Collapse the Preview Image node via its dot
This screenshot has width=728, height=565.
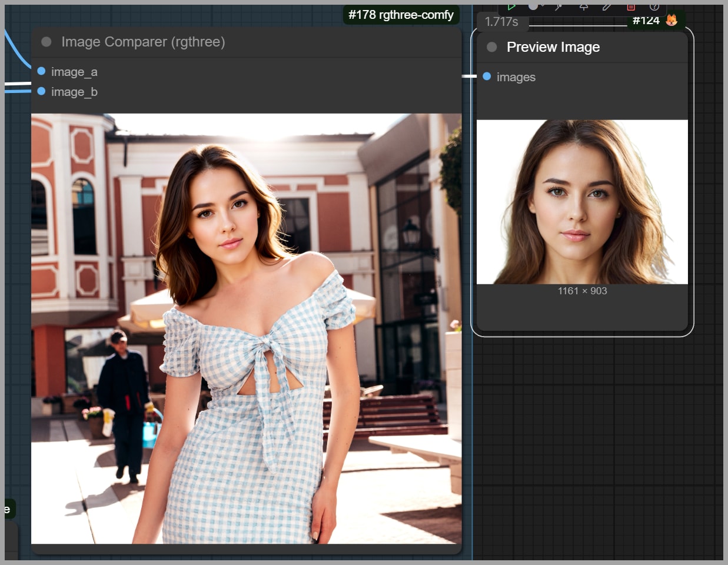click(x=492, y=47)
